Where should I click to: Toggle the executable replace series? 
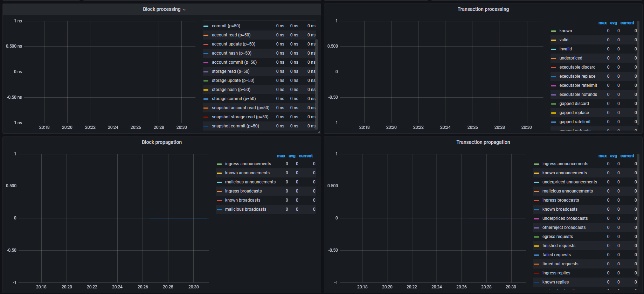pyautogui.click(x=577, y=76)
